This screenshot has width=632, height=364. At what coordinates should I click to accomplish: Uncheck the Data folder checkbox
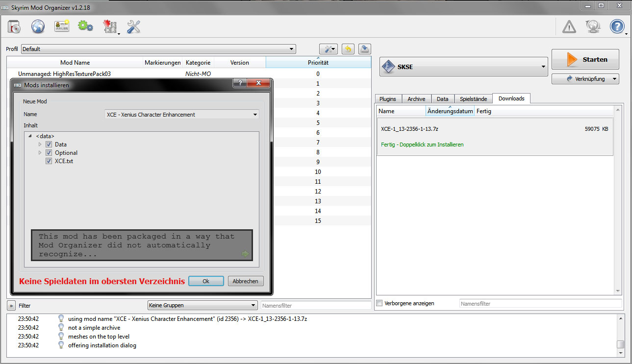click(x=49, y=145)
